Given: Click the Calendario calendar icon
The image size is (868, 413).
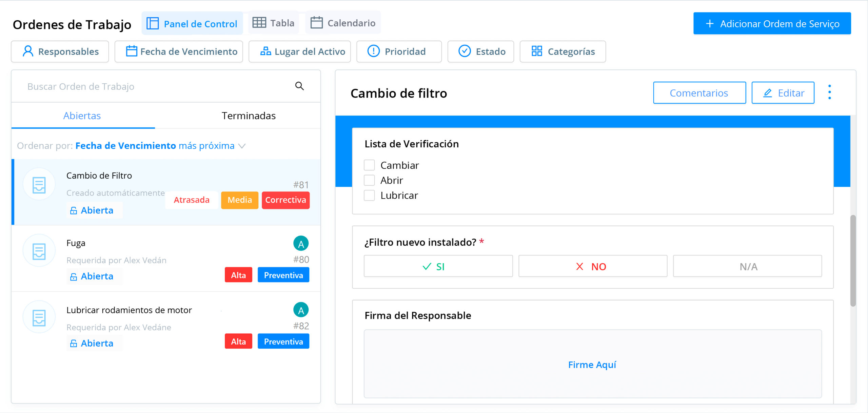Looking at the screenshot, I should [x=316, y=23].
